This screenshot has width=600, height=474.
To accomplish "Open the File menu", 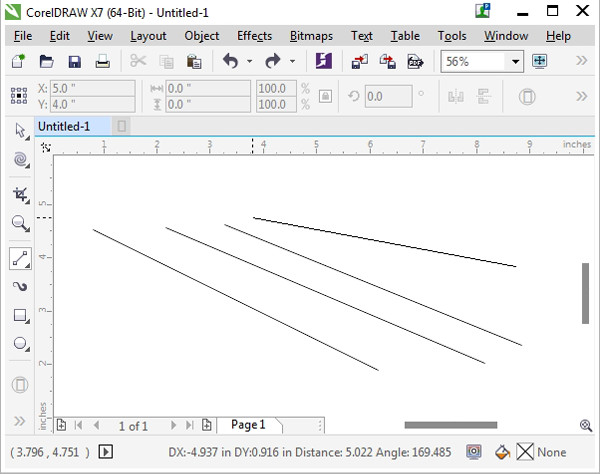I will (x=23, y=36).
